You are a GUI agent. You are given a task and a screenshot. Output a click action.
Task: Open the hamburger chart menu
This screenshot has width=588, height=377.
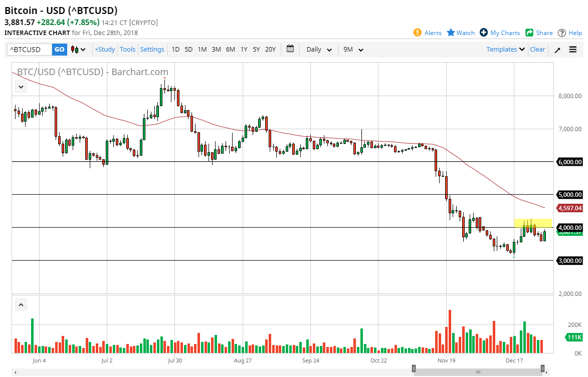(x=572, y=49)
